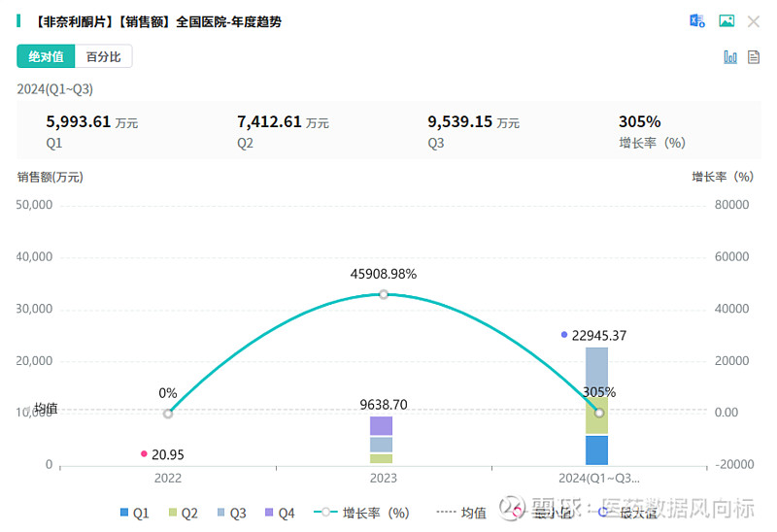Toggle Q2 series in legend

click(183, 514)
